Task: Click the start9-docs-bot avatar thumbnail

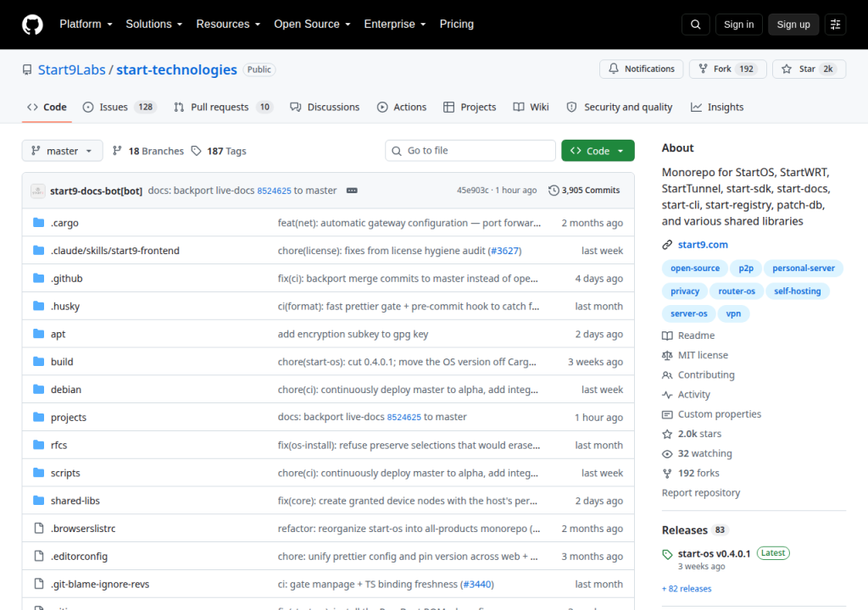Action: click(x=37, y=191)
